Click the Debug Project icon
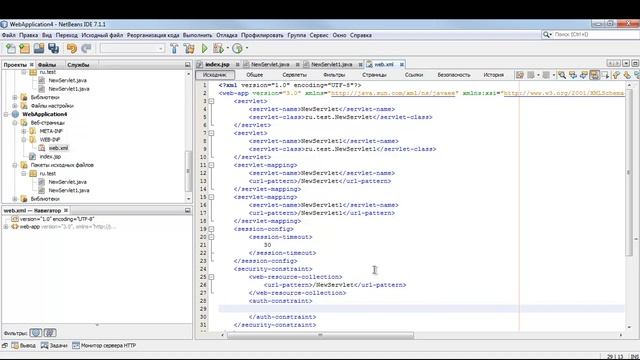 pyautogui.click(x=218, y=49)
